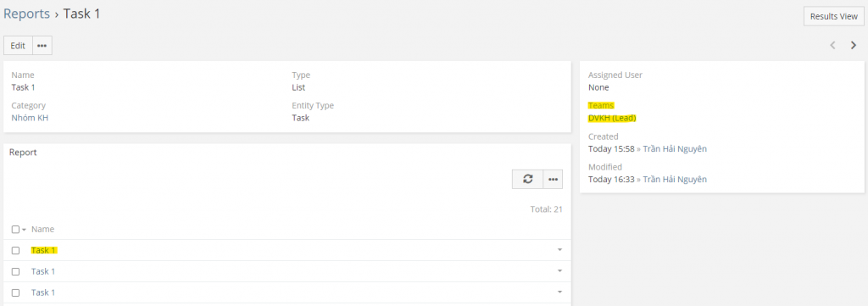868x306 pixels.
Task: Tick the select-all checkbox in the Name header
Action: click(x=15, y=229)
